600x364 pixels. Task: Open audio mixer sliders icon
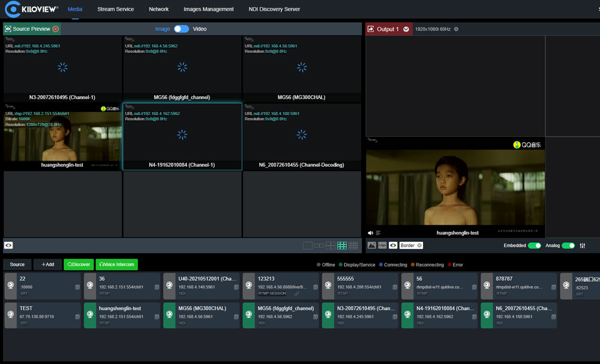(583, 245)
